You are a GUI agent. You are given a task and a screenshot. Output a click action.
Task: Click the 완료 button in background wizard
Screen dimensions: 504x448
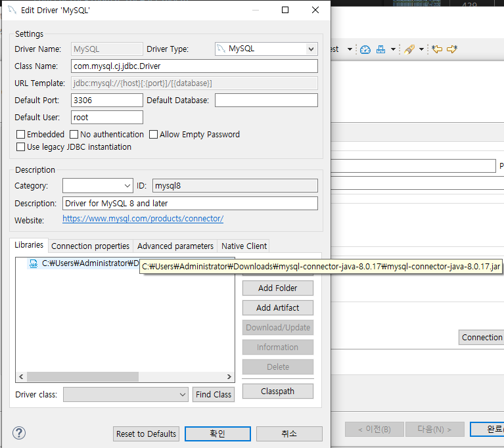[487, 429]
